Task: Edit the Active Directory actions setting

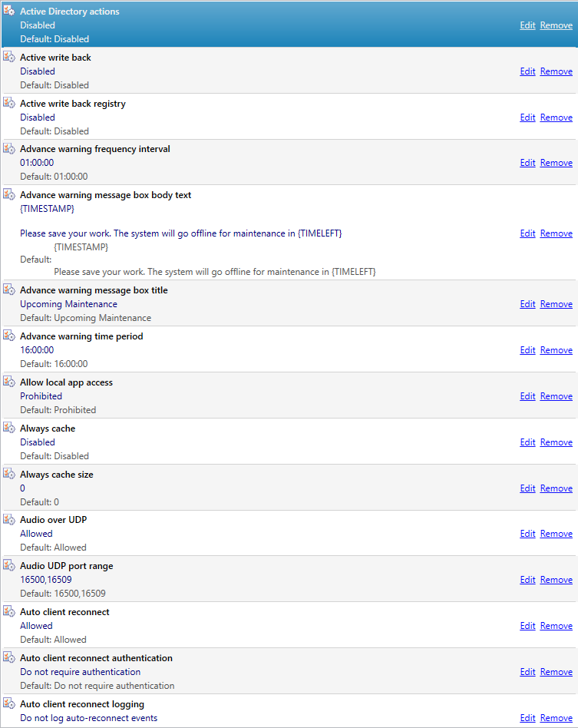Action: (x=527, y=25)
